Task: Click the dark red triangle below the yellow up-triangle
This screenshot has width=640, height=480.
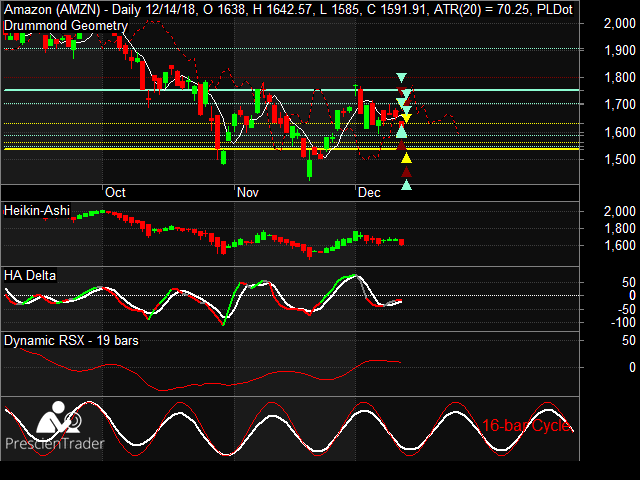Action: coord(406,172)
